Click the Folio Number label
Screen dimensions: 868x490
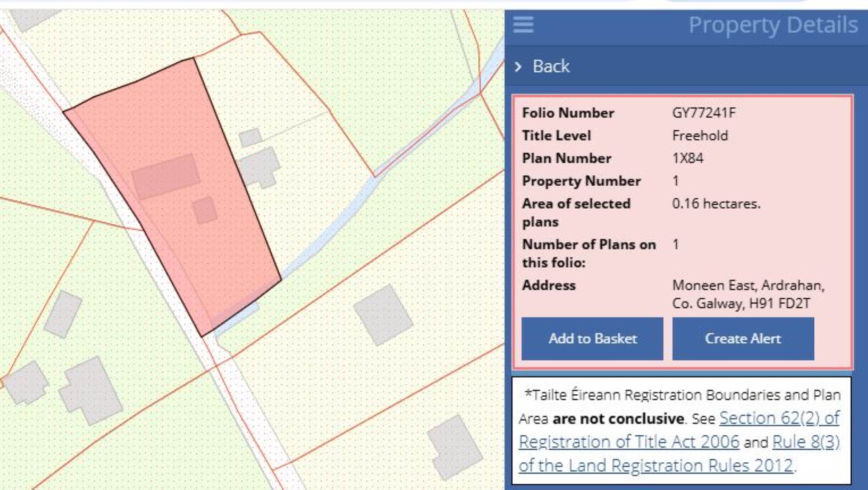tap(568, 113)
